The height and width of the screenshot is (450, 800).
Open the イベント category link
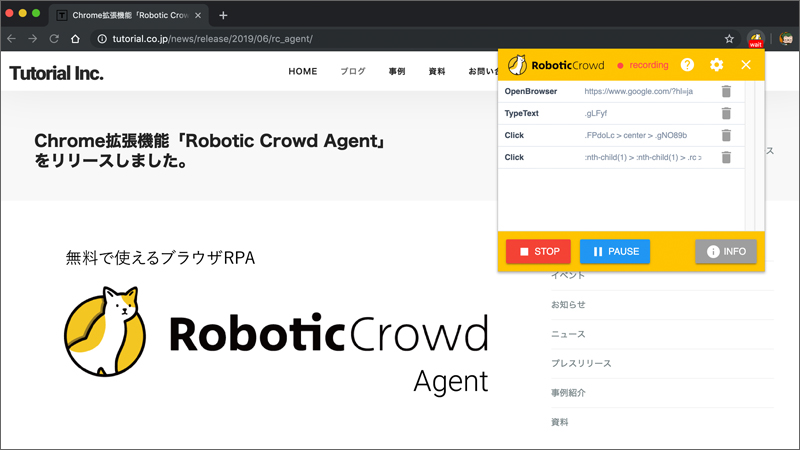pyautogui.click(x=568, y=276)
